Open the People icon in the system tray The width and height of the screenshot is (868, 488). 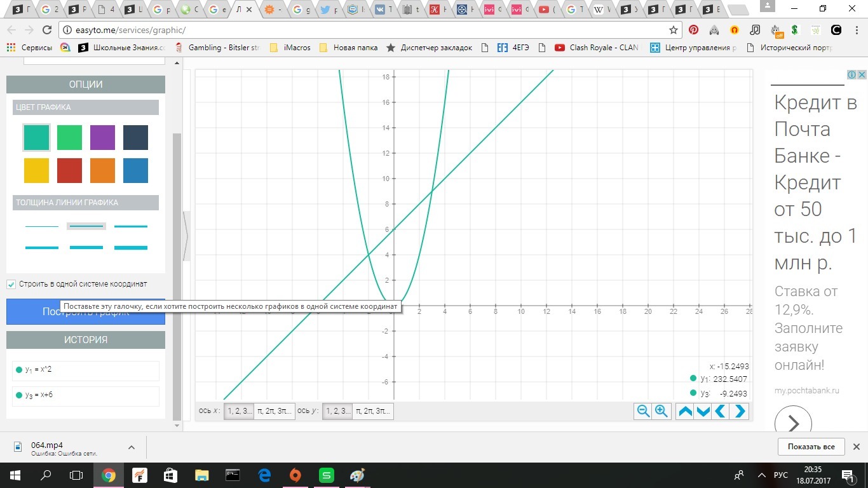point(739,475)
